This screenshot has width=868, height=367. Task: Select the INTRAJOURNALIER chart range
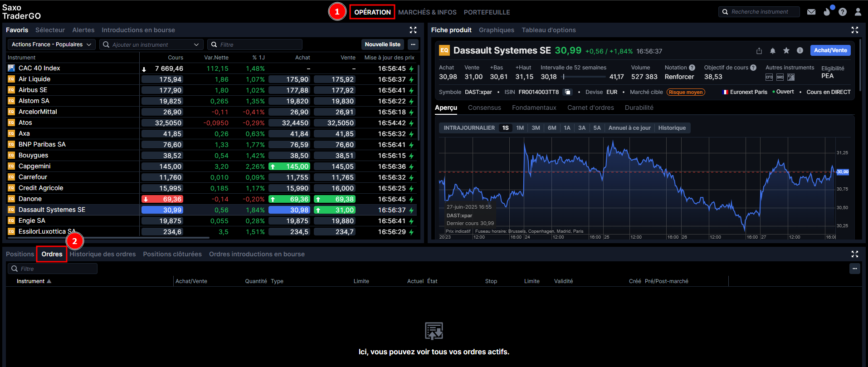pyautogui.click(x=469, y=128)
